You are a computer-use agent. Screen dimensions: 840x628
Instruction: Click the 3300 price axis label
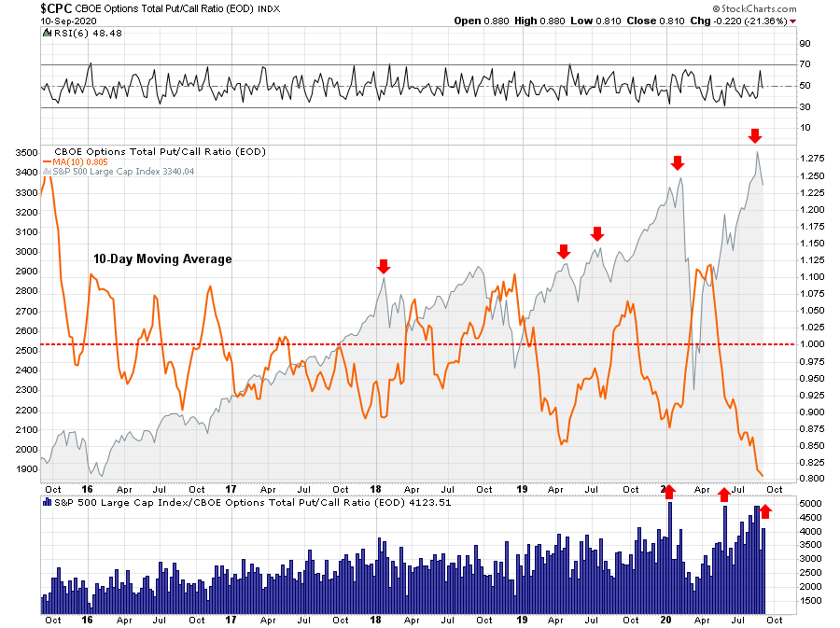click(27, 193)
